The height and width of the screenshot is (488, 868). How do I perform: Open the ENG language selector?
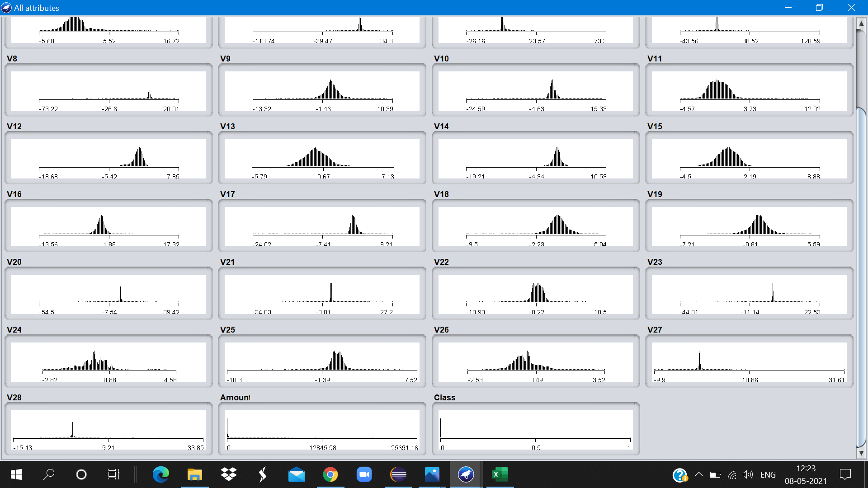tap(768, 474)
